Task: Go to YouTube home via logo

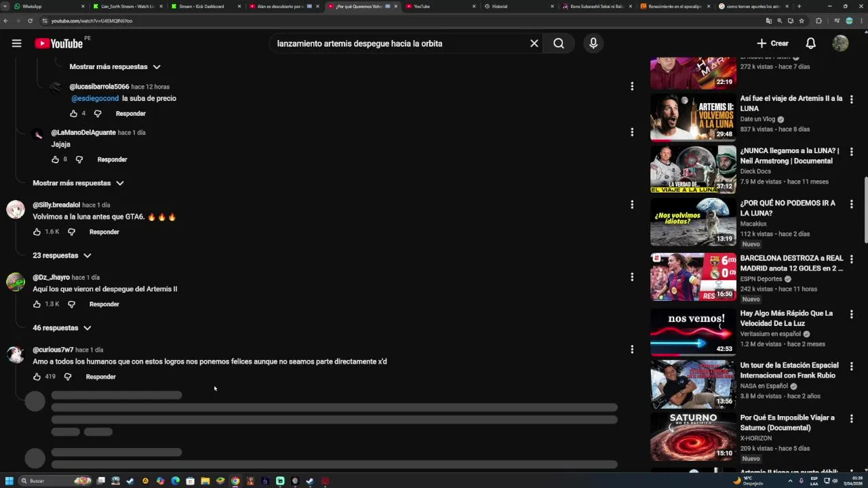Action: [x=59, y=43]
